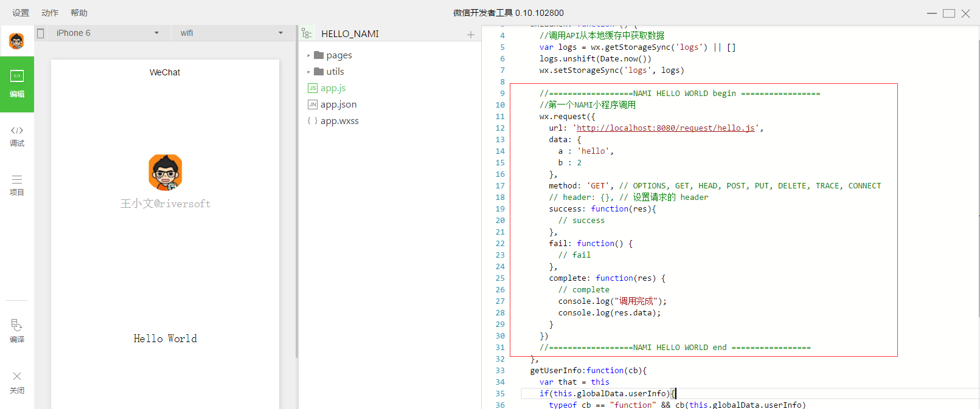Expand the pages folder
This screenshot has width=980, height=409.
pyautogui.click(x=308, y=55)
